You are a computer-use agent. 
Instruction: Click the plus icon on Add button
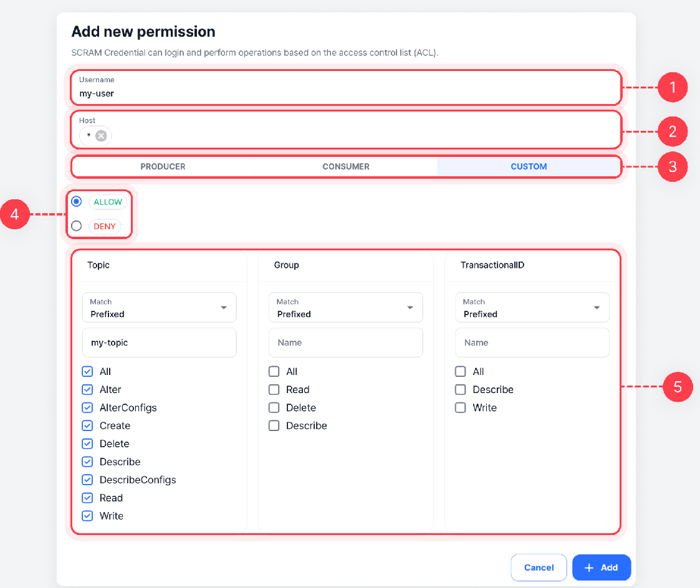pyautogui.click(x=589, y=567)
